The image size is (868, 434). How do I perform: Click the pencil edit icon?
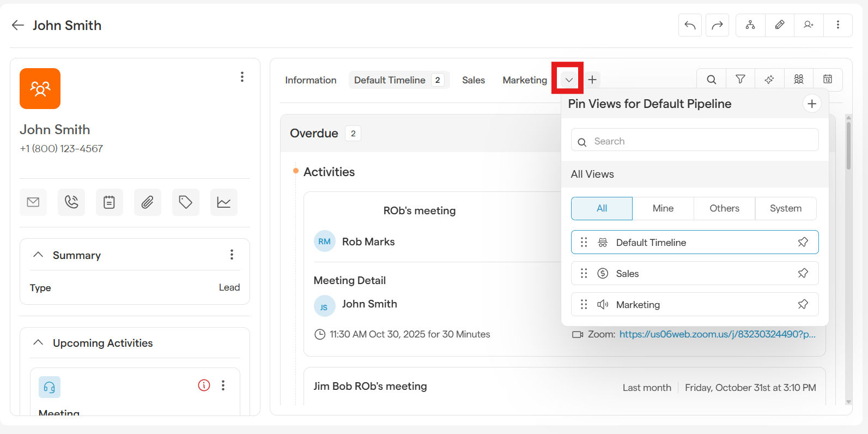(779, 25)
